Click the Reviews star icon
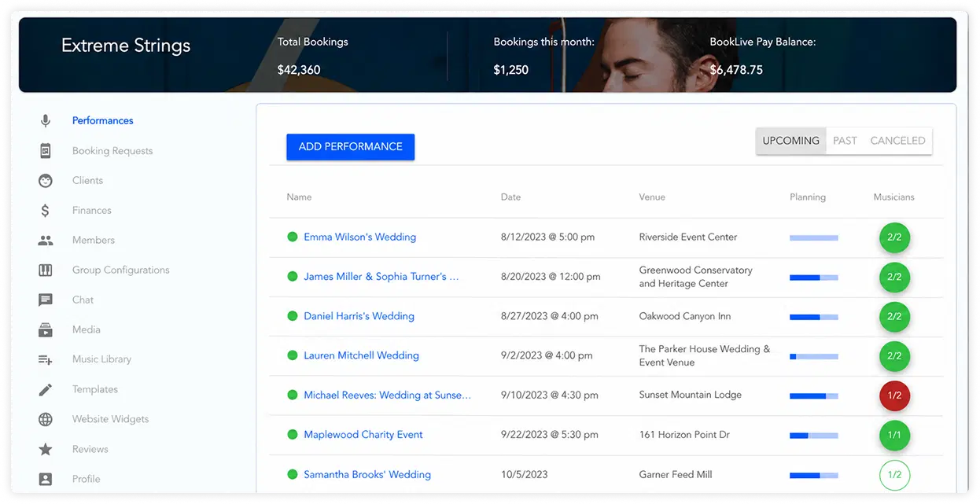The image size is (980, 504). [x=46, y=450]
